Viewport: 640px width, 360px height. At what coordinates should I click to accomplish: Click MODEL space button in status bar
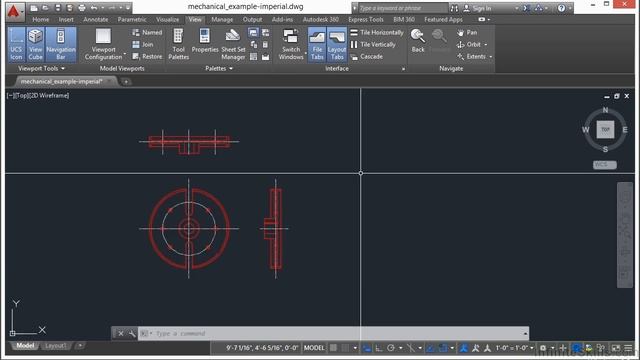(x=314, y=348)
